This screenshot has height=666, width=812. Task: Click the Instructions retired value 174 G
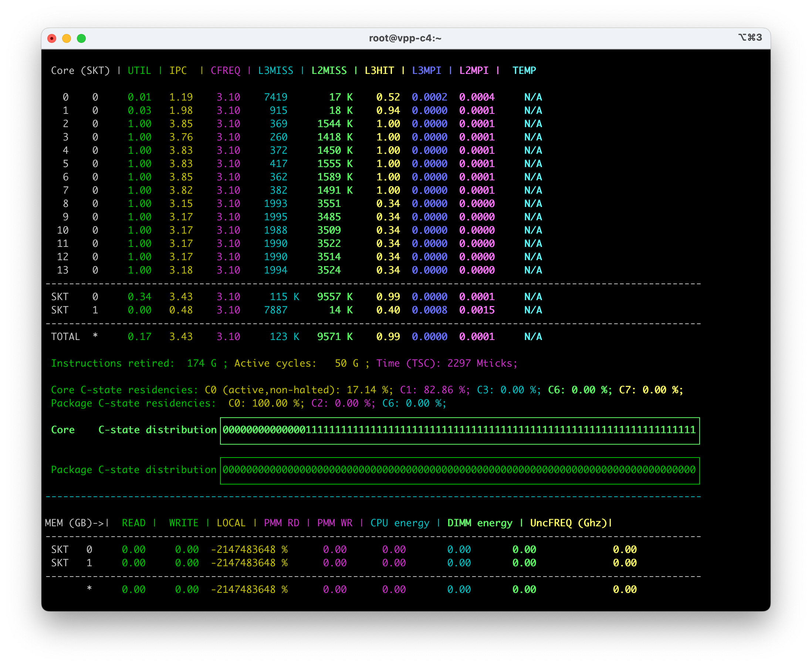coord(202,363)
